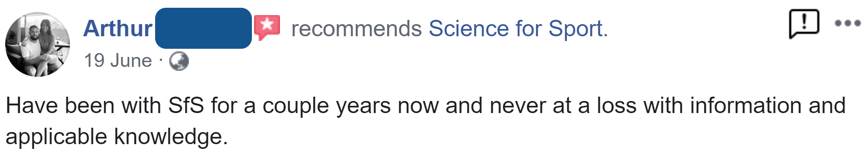The image size is (868, 167).
Task: Open Arthur's profile picture
Action: point(38,44)
